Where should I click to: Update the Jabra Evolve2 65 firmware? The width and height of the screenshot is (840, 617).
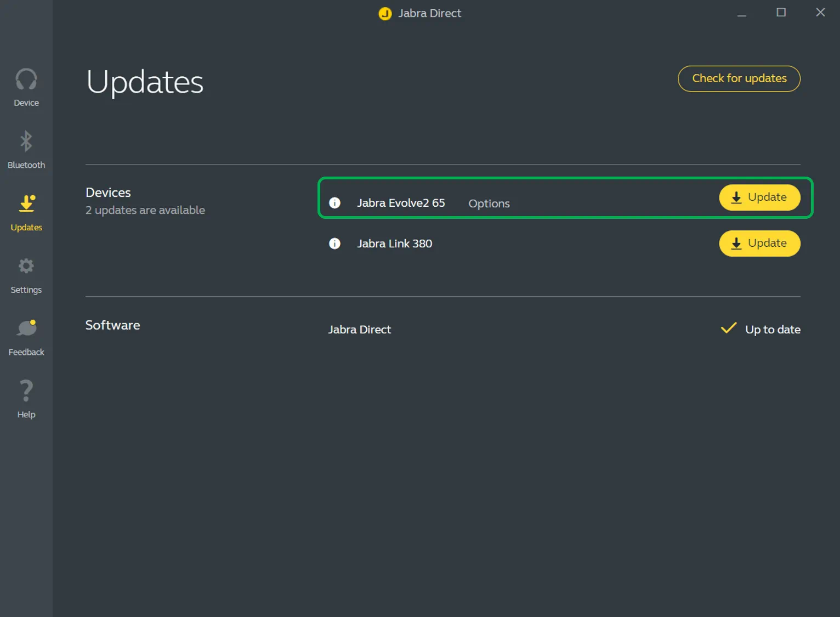[759, 197]
